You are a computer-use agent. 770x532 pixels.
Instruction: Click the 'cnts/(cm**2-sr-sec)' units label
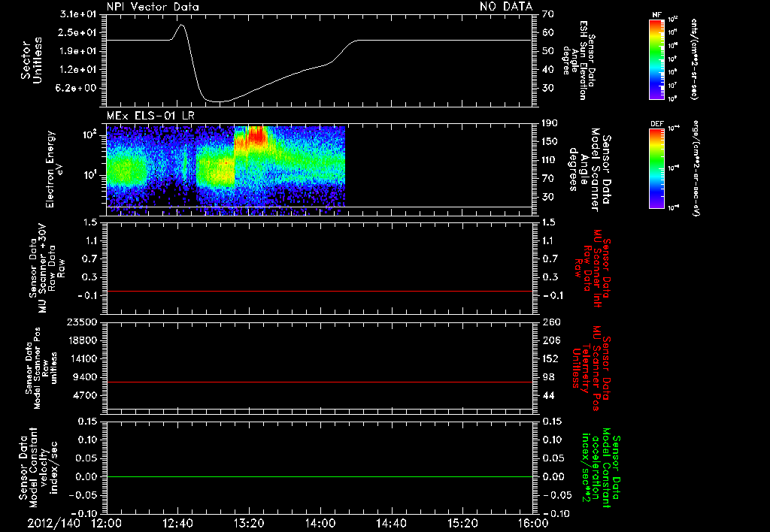(x=694, y=59)
